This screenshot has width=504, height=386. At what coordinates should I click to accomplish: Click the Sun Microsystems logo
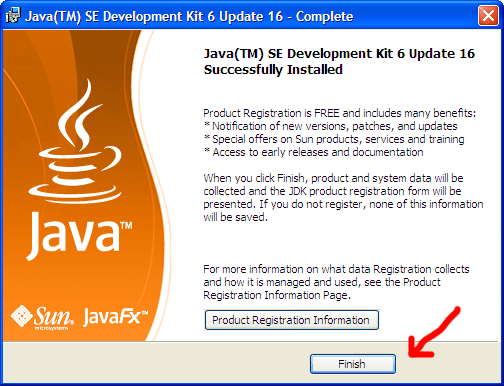(43, 318)
